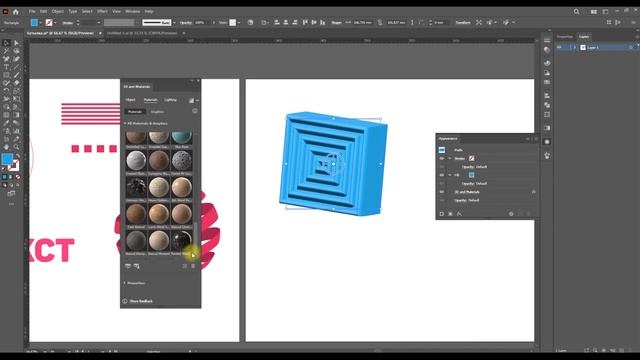Viewport: 640px width, 360px height.
Task: Toggle the eye icon for Layer 1
Action: 559,48
